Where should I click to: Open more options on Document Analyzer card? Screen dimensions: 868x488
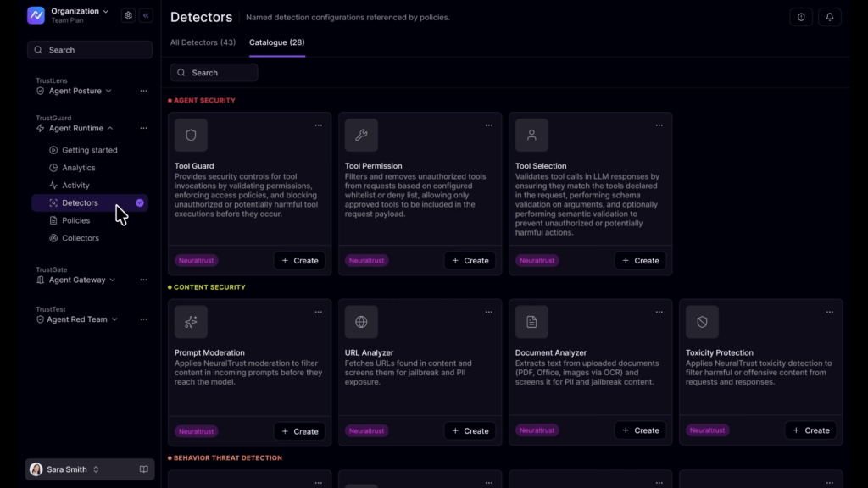click(x=659, y=312)
